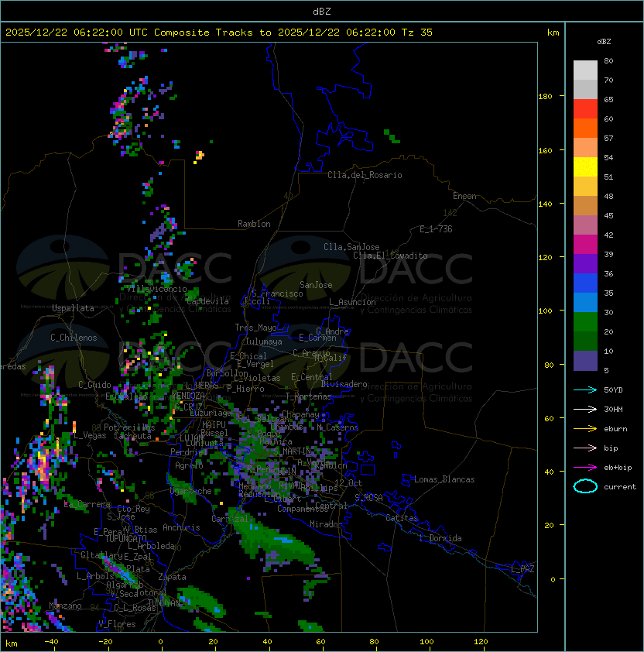Select the slate 5-10 dBZ swatch

point(585,361)
